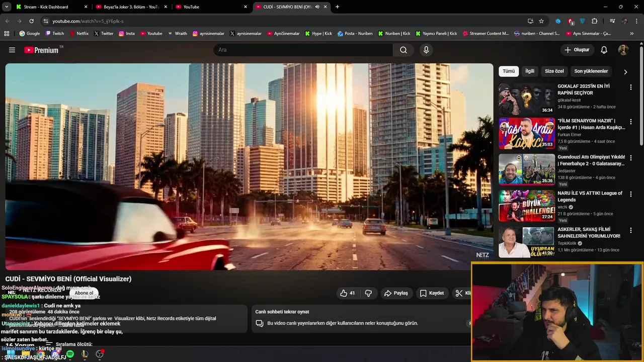Open the blue round extension icon in the toolbar
Image resolution: width=644 pixels, height=362 pixels.
tap(558, 21)
